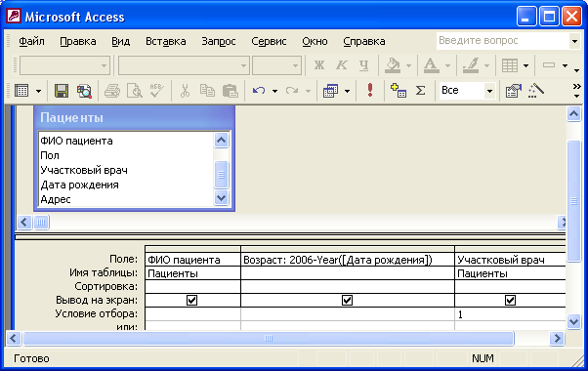Open the Вид menu
Viewport: 588px width, 371px height.
tap(121, 41)
